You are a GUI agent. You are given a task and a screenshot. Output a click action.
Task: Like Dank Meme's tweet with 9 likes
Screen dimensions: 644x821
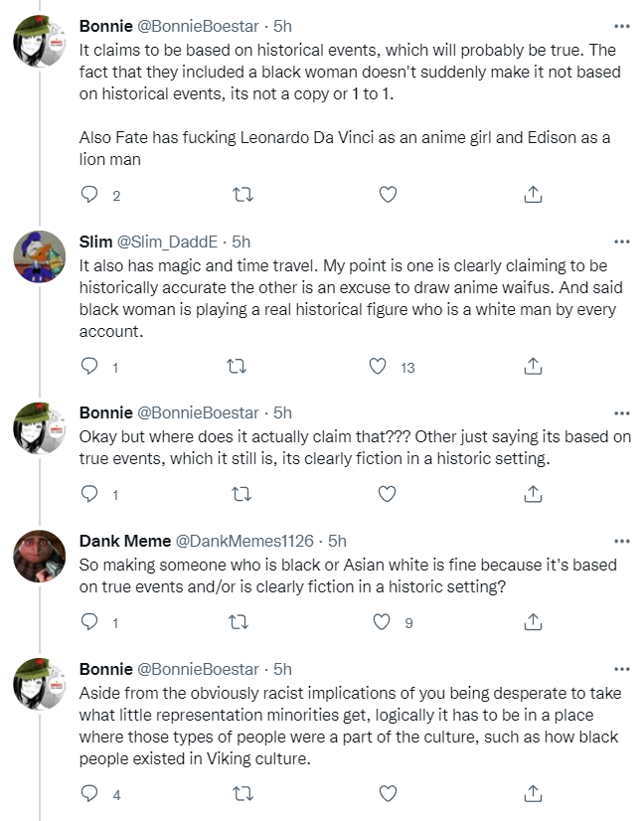(x=382, y=622)
